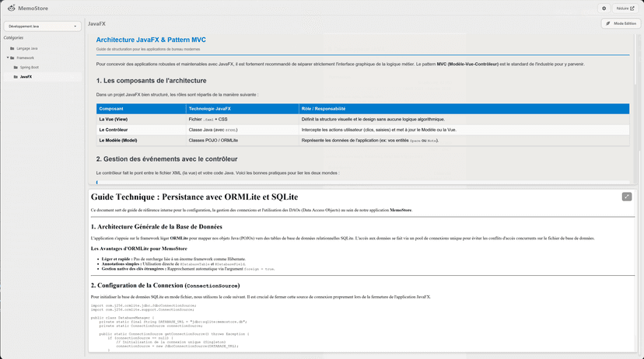Click the Framework folder icon
This screenshot has width=644, height=359.
click(12, 58)
